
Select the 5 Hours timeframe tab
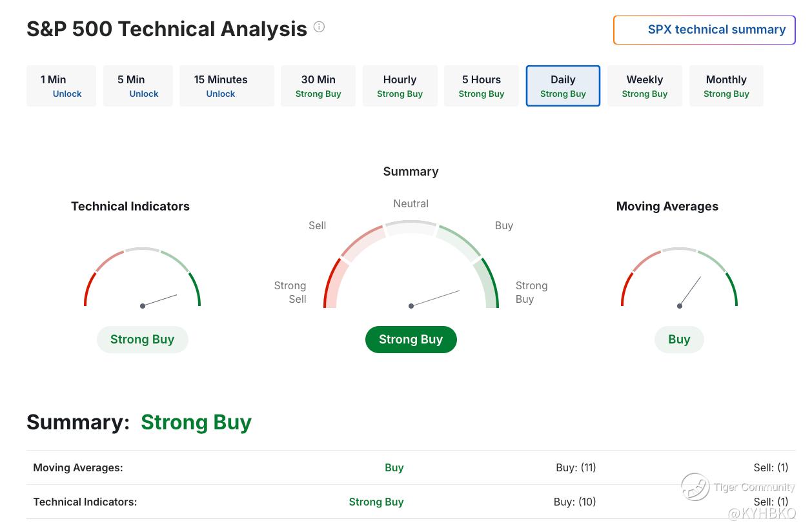(481, 86)
